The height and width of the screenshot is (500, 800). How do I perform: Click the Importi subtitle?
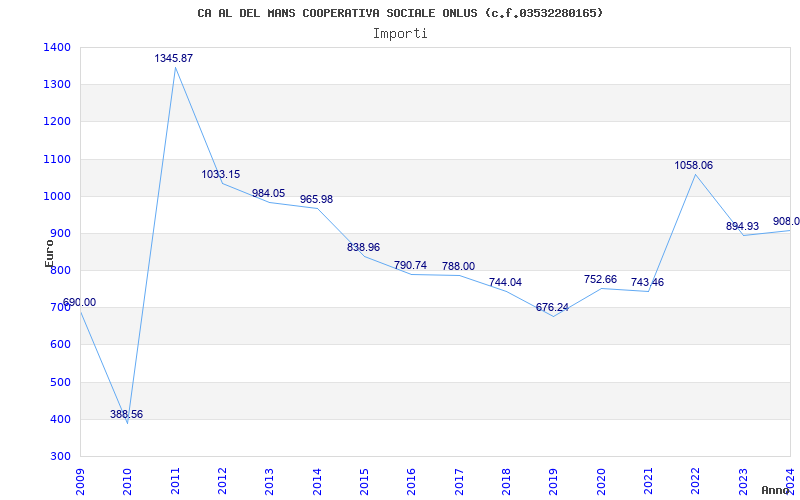click(400, 34)
